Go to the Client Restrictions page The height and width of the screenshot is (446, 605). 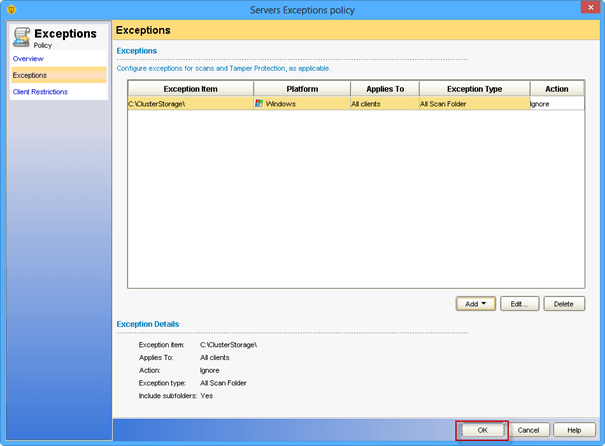40,92
